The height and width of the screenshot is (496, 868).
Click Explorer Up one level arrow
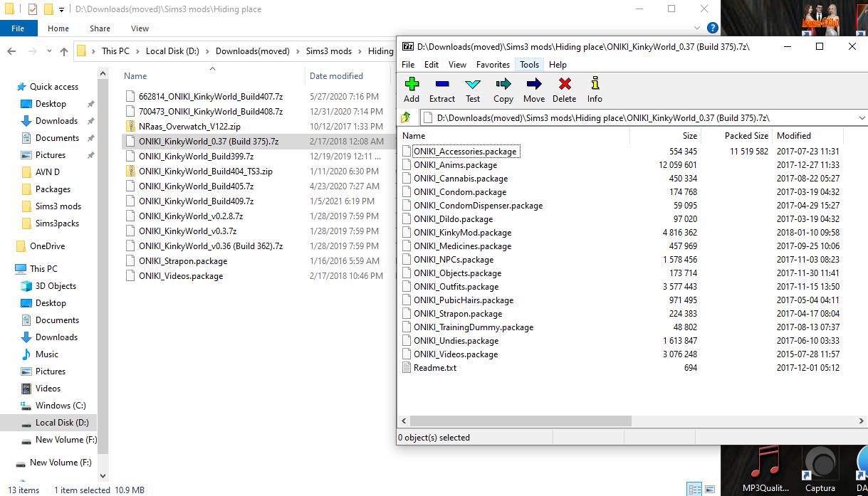(64, 51)
